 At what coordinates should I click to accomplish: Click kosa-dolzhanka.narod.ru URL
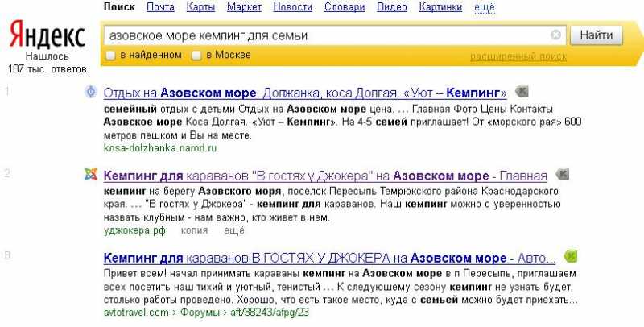coord(160,148)
